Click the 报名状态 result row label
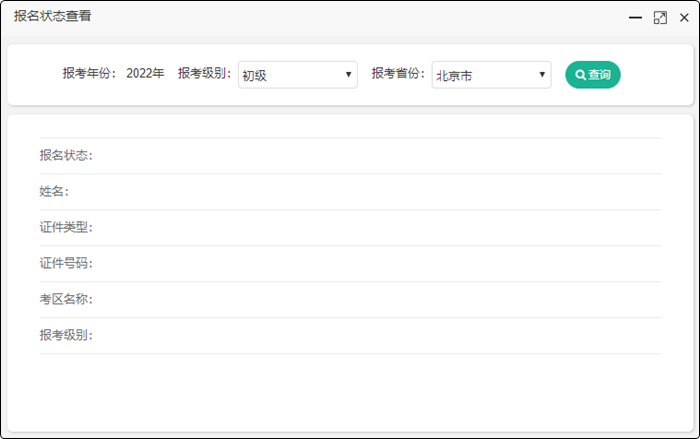 click(x=66, y=156)
